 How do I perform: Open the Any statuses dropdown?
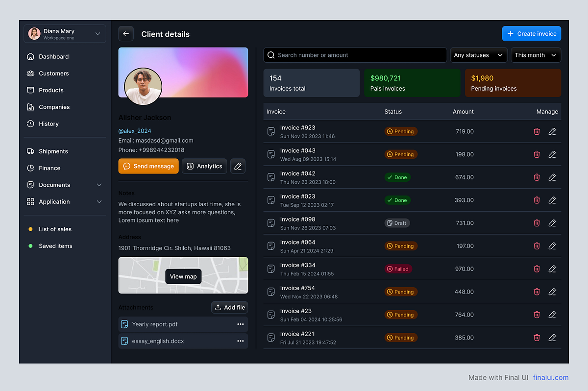click(479, 55)
